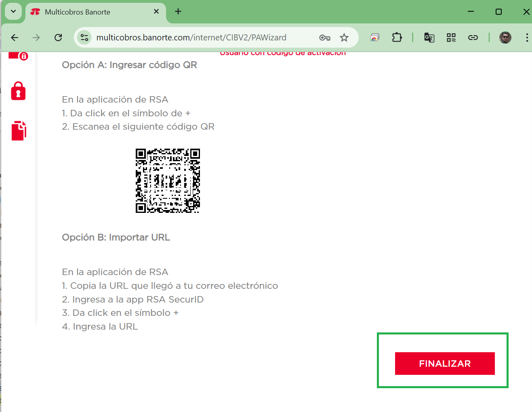Open the Chrome three-dot menu
532x412 pixels.
point(527,38)
